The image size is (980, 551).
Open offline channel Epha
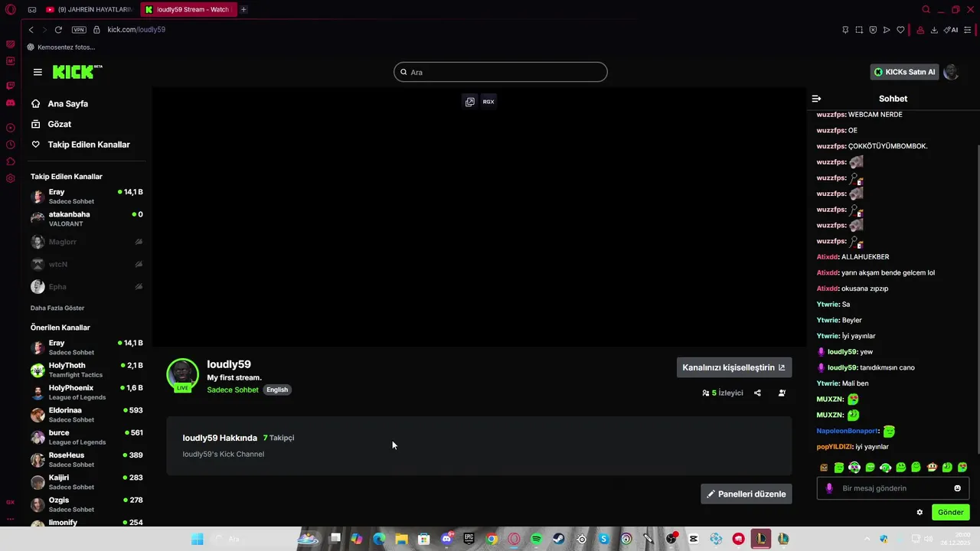point(87,287)
